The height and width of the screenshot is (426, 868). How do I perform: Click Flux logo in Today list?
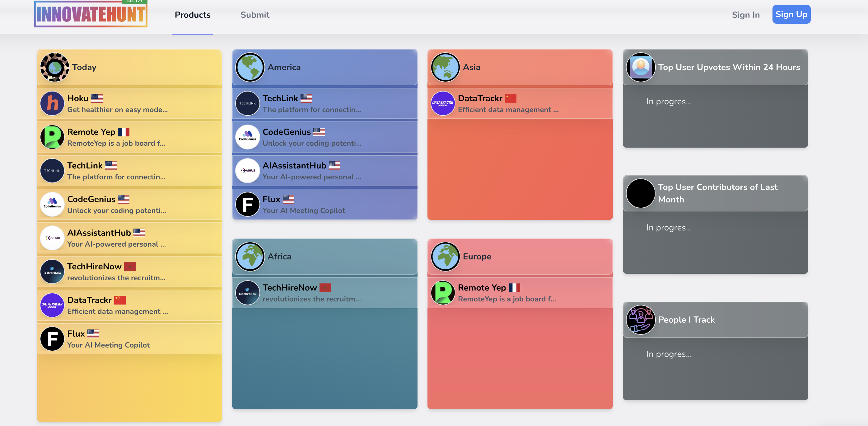point(52,338)
